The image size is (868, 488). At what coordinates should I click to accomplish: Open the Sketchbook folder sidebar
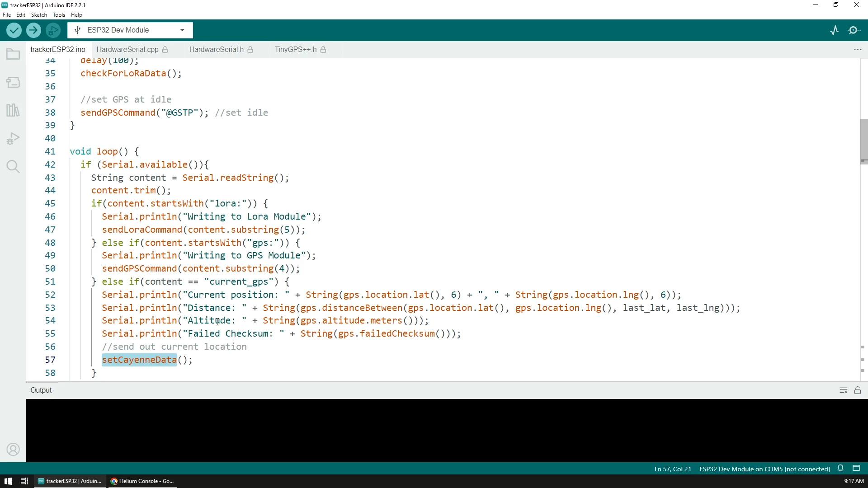(x=13, y=55)
